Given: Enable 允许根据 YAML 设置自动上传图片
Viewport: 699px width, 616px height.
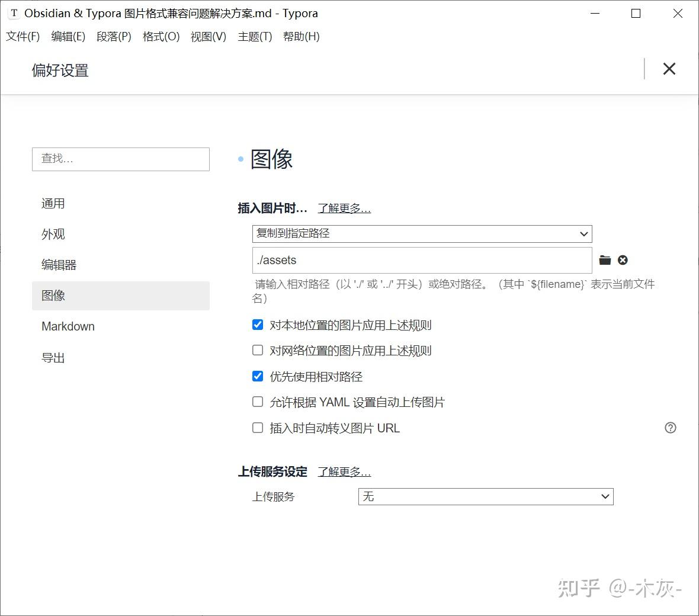Looking at the screenshot, I should pyautogui.click(x=258, y=402).
